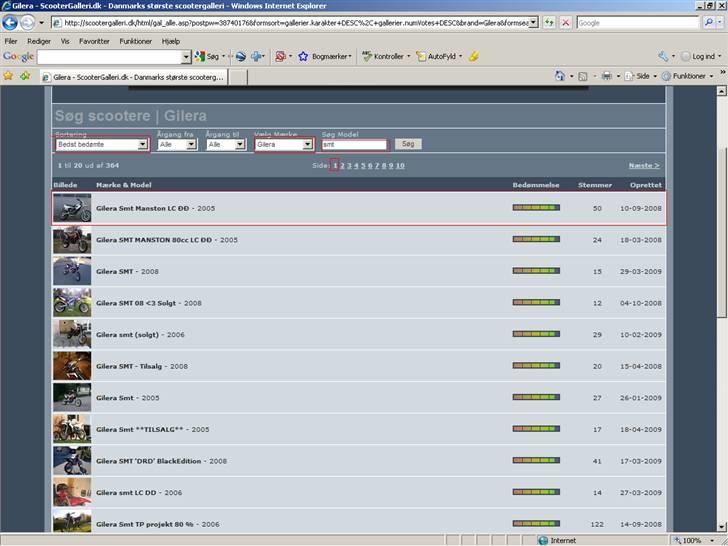Screen dimensions: 728x546
Task: Click thumbnail of Gilera SMT 'DRD' BlackEdition
Action: click(72, 461)
